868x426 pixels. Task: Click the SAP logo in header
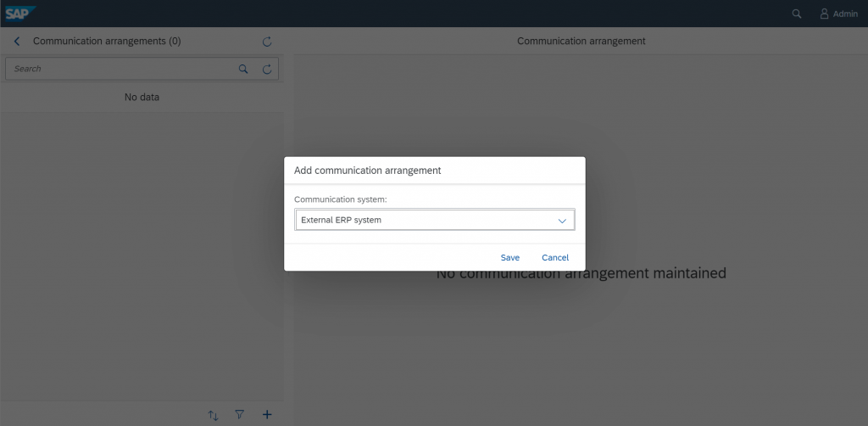point(20,14)
